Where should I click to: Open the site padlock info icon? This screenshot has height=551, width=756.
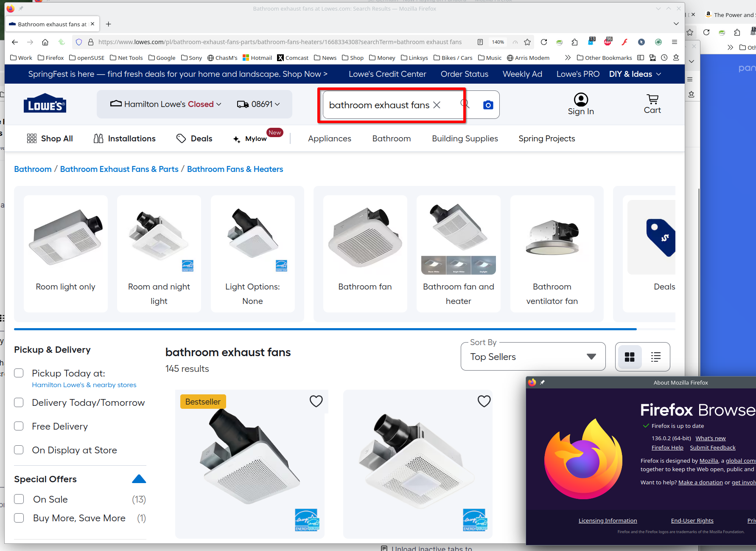[x=90, y=42]
